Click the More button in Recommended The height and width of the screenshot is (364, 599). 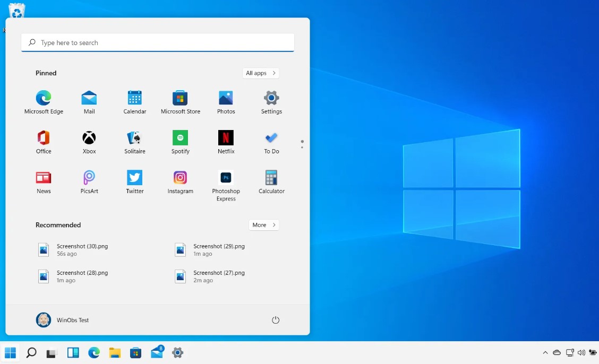(x=263, y=225)
